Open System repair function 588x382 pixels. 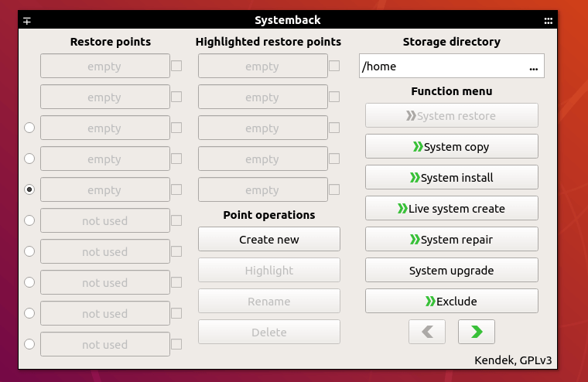point(451,239)
